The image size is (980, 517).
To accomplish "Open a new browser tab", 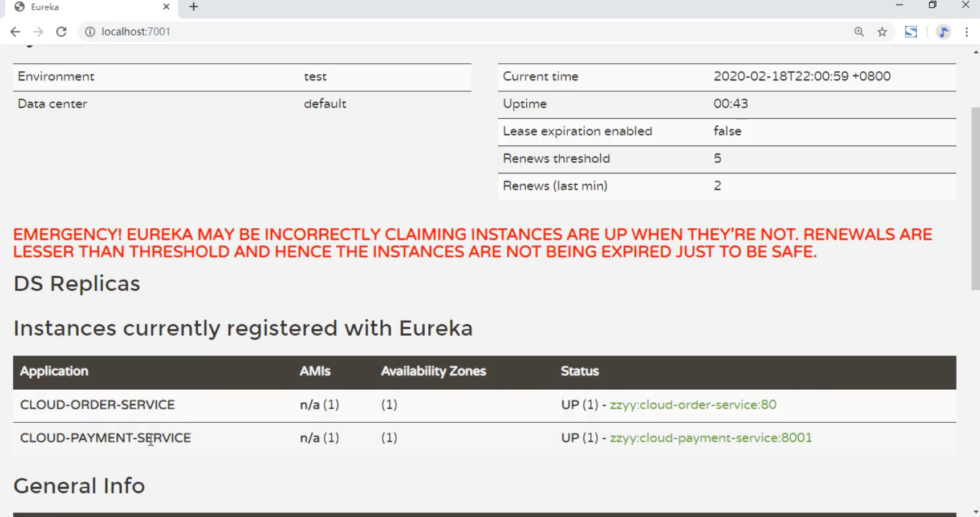I will pyautogui.click(x=194, y=7).
